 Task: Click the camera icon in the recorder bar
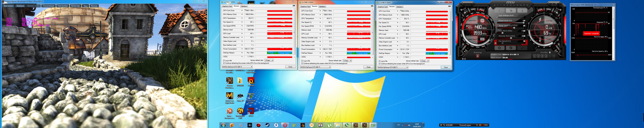pos(480,125)
